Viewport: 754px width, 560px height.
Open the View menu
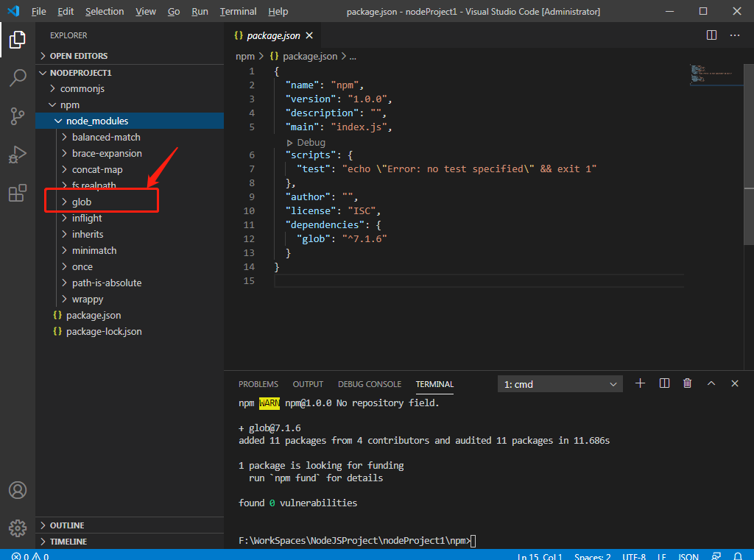[146, 11]
